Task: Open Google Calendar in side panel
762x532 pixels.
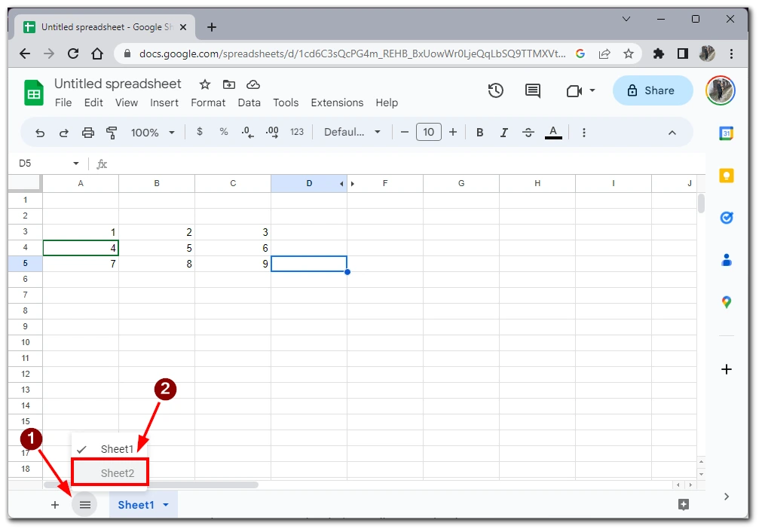Action: [726, 133]
